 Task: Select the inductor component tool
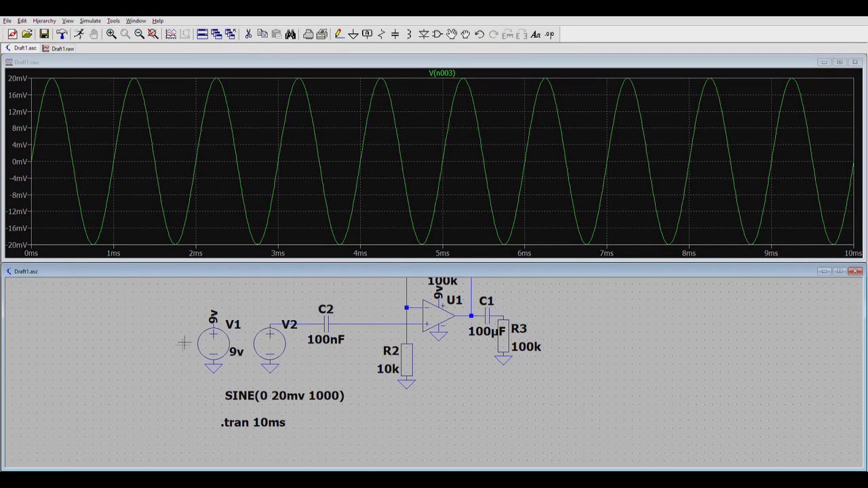point(409,34)
